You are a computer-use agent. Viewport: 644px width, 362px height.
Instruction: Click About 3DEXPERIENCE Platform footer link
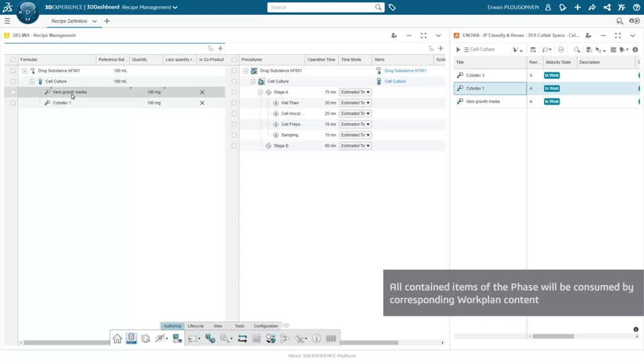[322, 356]
